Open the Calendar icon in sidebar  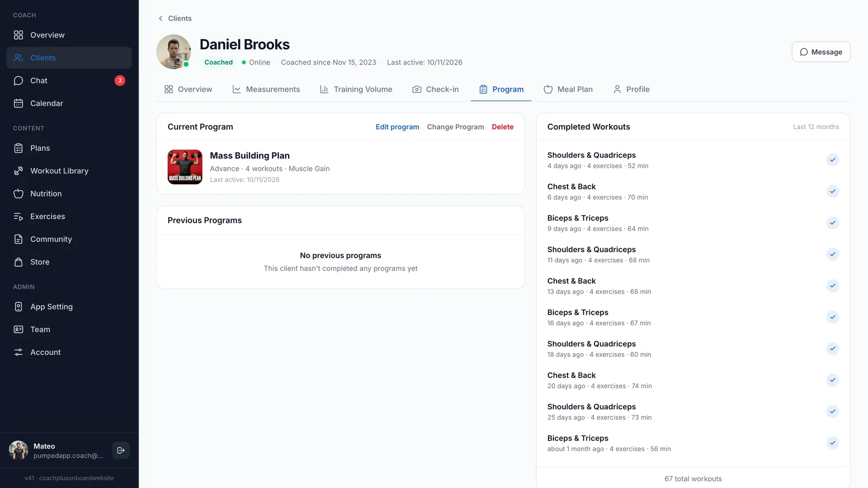pos(18,104)
